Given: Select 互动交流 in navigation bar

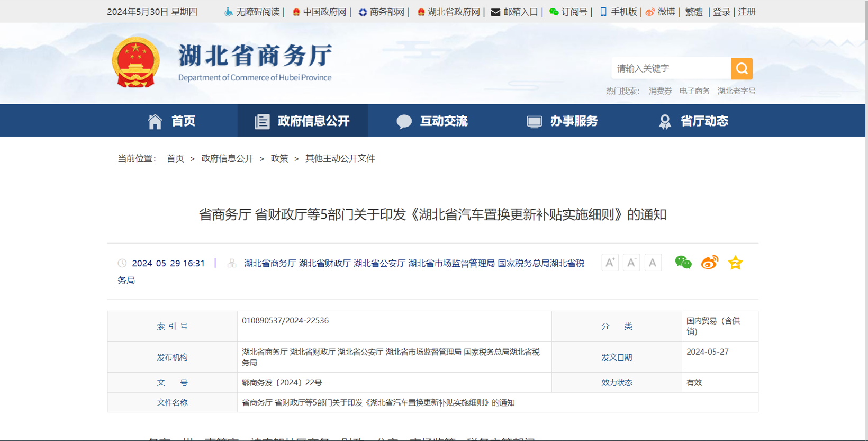Looking at the screenshot, I should coord(432,121).
